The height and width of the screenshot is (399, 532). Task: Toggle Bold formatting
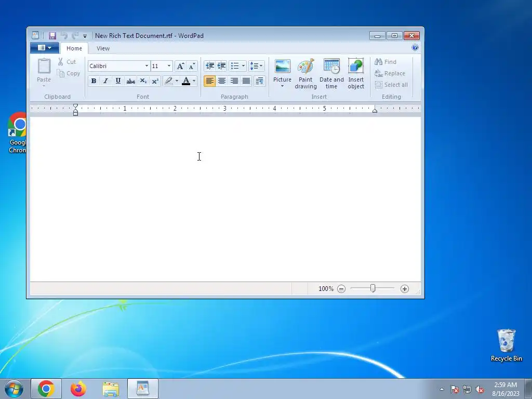(x=94, y=81)
